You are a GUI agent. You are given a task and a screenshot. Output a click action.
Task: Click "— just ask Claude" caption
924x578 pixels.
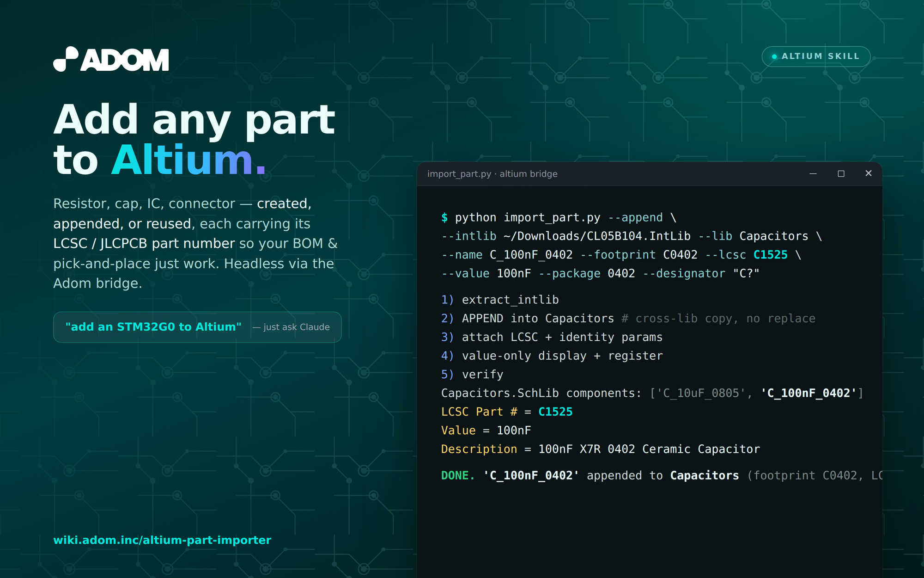[291, 327]
